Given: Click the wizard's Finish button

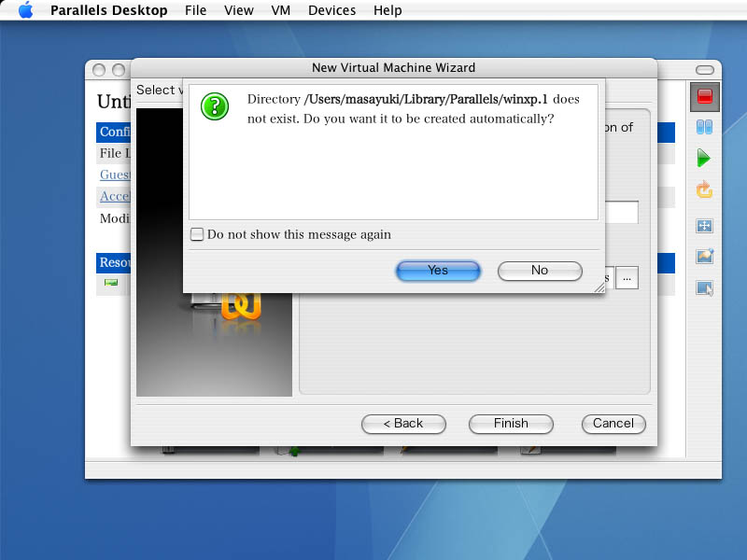Looking at the screenshot, I should (511, 423).
